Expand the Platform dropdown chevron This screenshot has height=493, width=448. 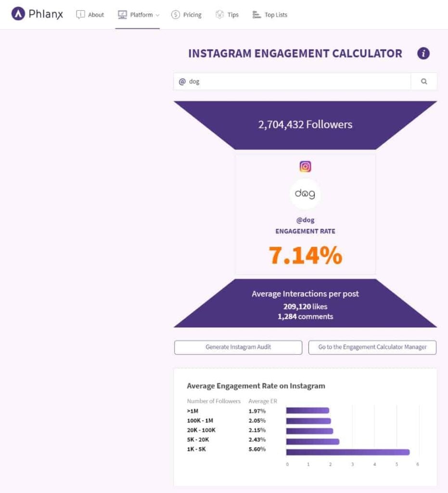coord(157,15)
